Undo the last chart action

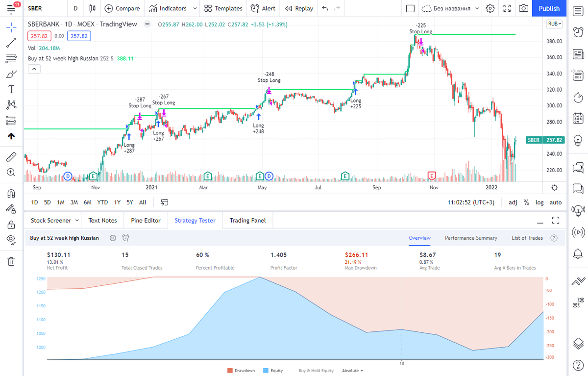325,8
